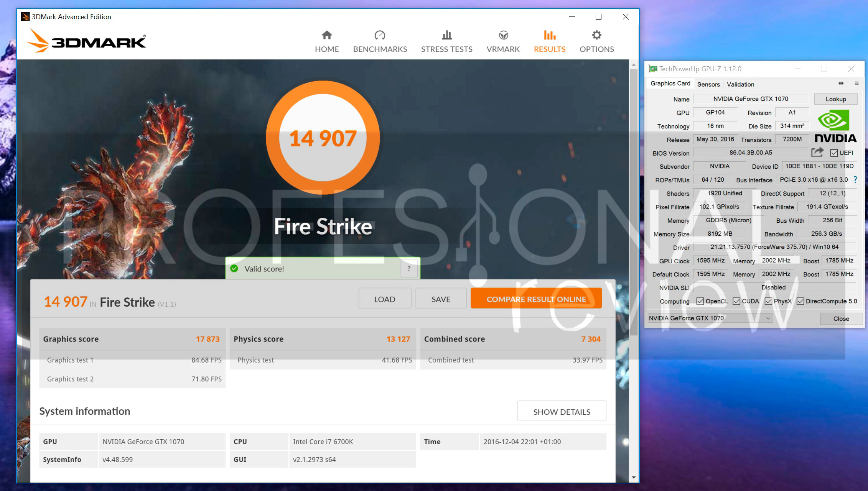Click SHOW DETAILS under System information
868x491 pixels.
click(x=562, y=411)
